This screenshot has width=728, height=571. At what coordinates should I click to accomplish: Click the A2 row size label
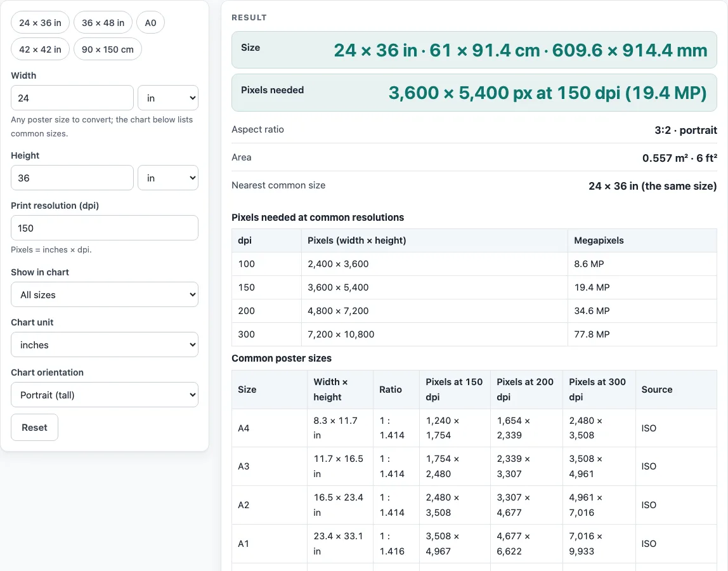point(244,505)
